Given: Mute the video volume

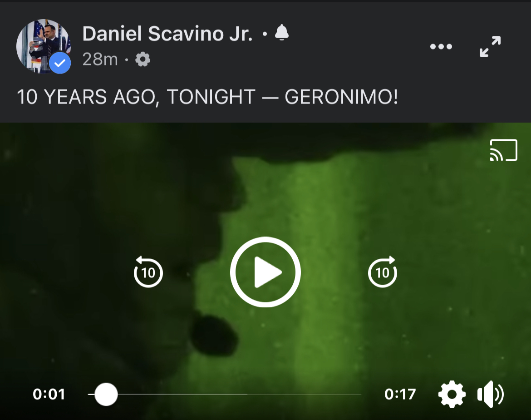Looking at the screenshot, I should (x=491, y=394).
